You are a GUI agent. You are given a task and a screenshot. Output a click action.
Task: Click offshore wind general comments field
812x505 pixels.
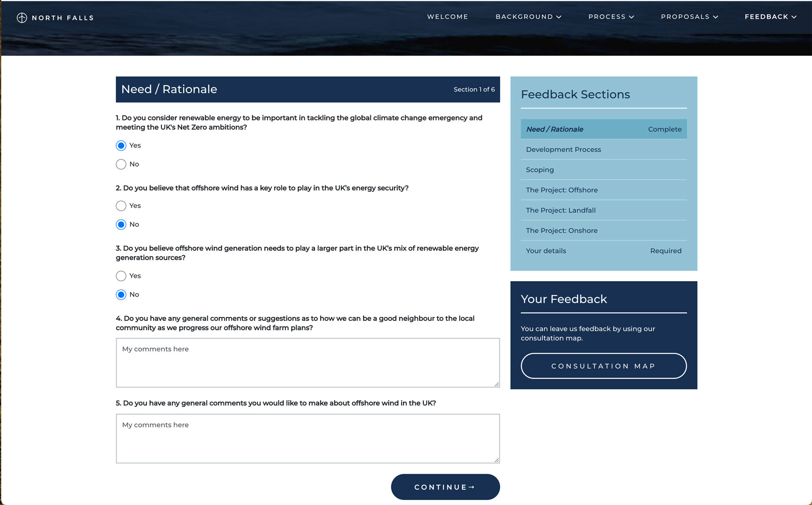click(307, 438)
